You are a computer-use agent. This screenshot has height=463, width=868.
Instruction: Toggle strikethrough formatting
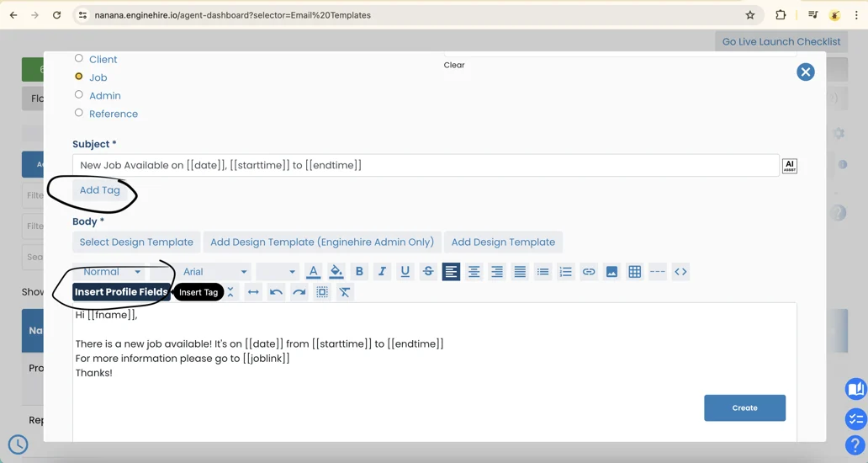[x=428, y=271]
